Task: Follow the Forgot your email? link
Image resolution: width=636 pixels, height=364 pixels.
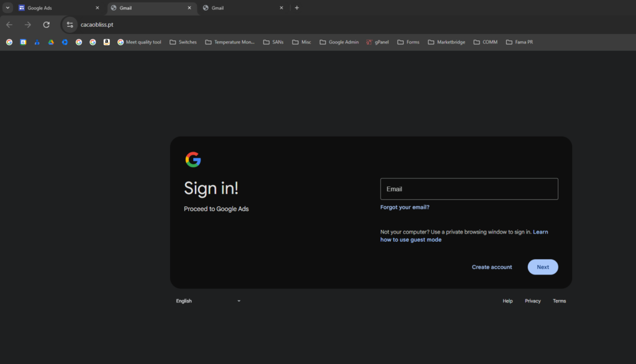Action: click(x=405, y=207)
